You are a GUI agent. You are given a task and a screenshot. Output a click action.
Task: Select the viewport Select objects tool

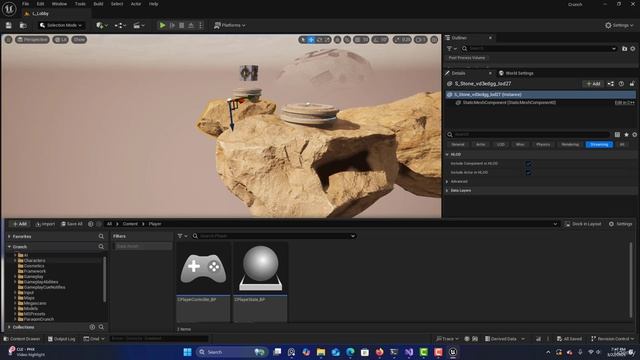point(302,40)
